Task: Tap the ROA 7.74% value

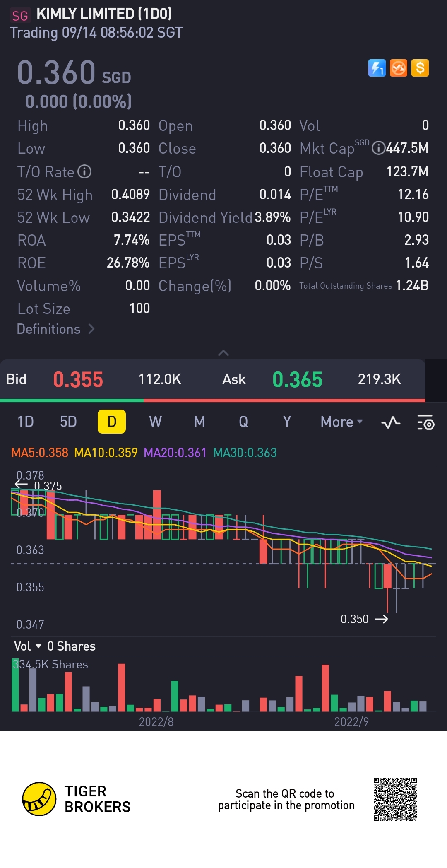Action: click(132, 240)
